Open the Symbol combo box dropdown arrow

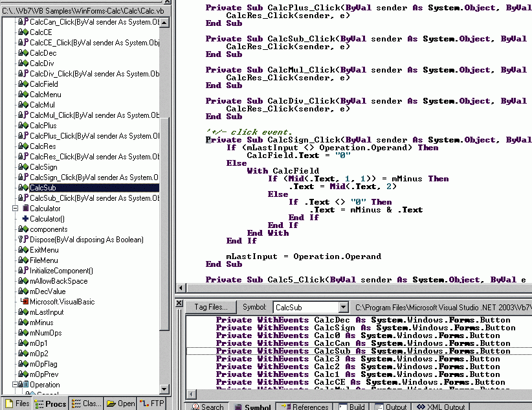pyautogui.click(x=344, y=308)
